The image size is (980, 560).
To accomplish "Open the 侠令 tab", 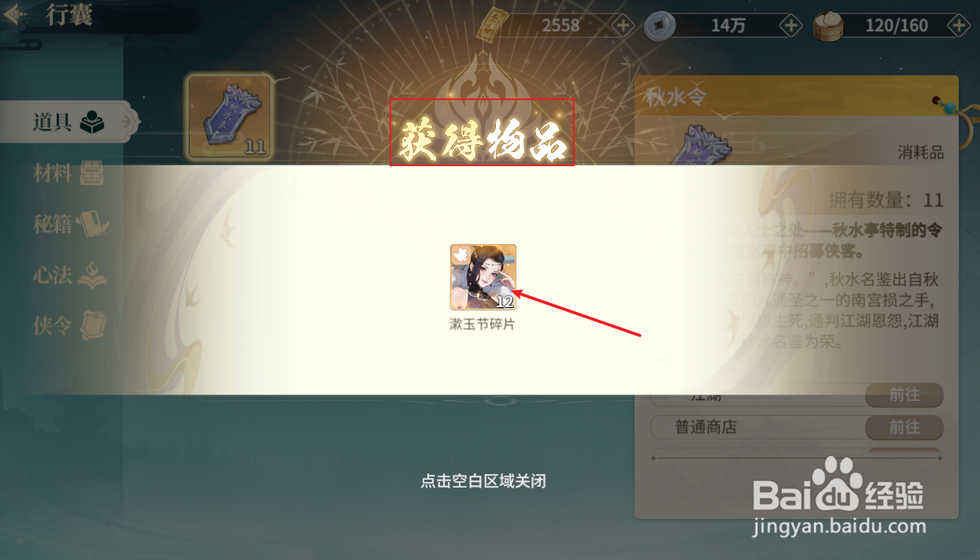I will [x=69, y=325].
